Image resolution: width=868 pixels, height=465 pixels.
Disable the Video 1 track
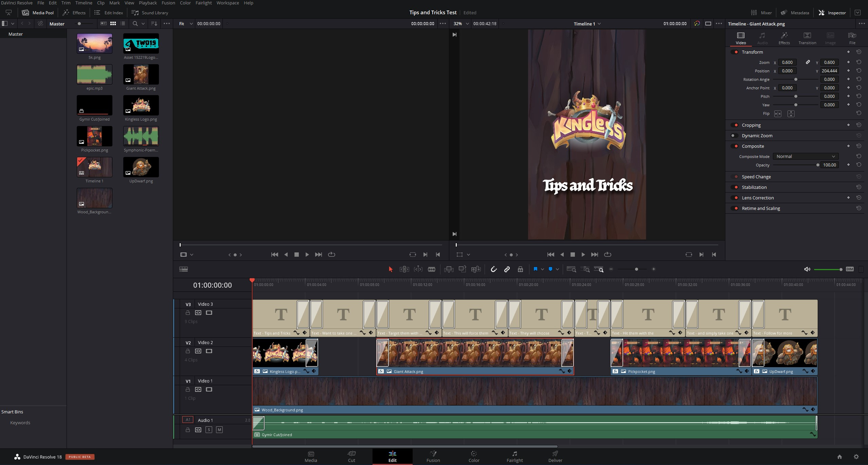tap(209, 389)
